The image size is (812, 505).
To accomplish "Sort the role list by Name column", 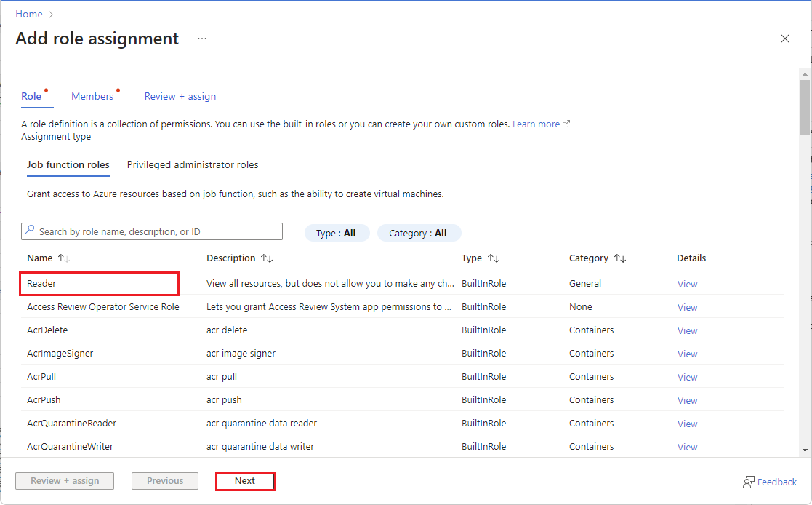I will coord(63,258).
